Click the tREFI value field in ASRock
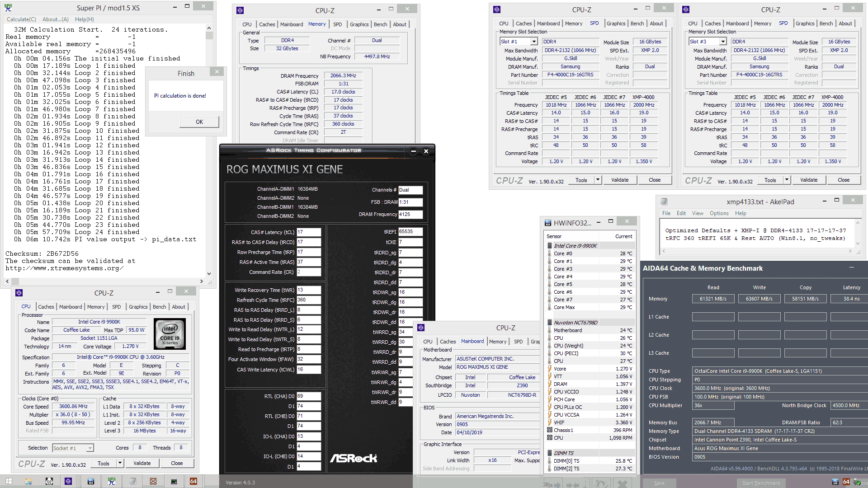Image resolution: width=868 pixels, height=488 pixels. point(410,231)
